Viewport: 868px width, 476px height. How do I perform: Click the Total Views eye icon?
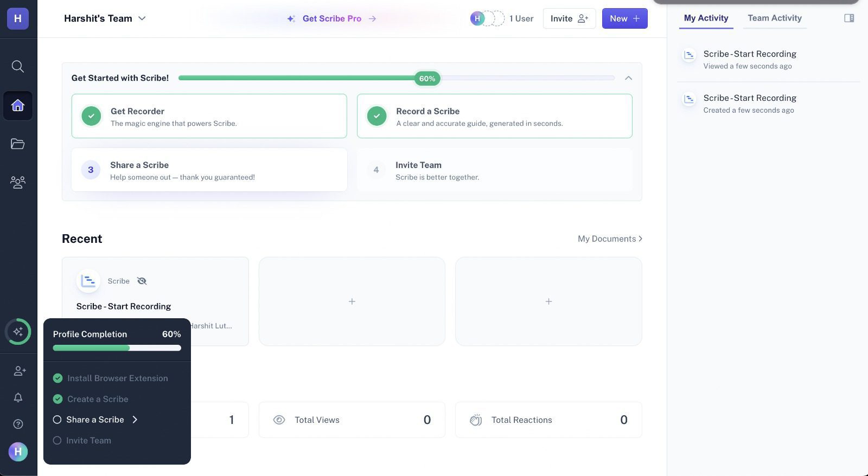(279, 420)
